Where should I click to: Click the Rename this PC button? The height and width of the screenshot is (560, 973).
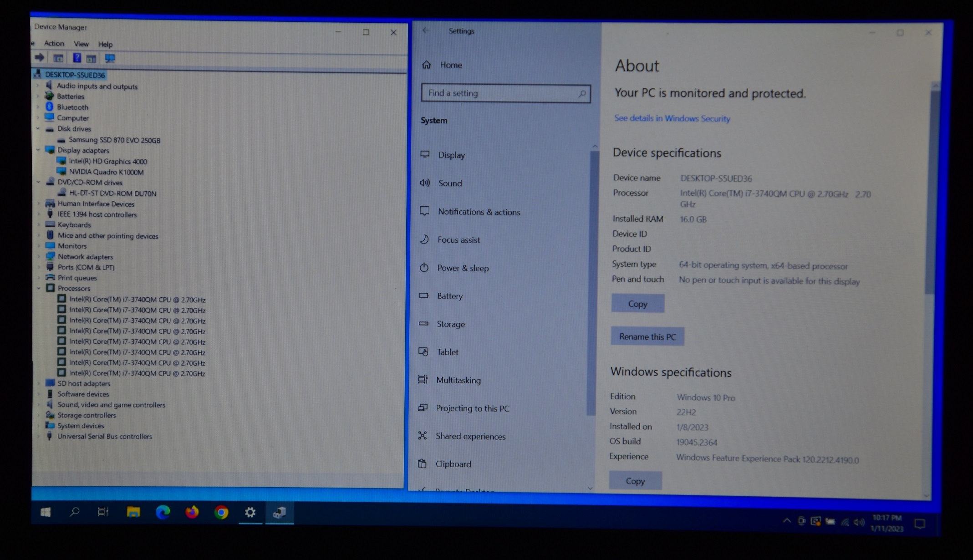(647, 336)
